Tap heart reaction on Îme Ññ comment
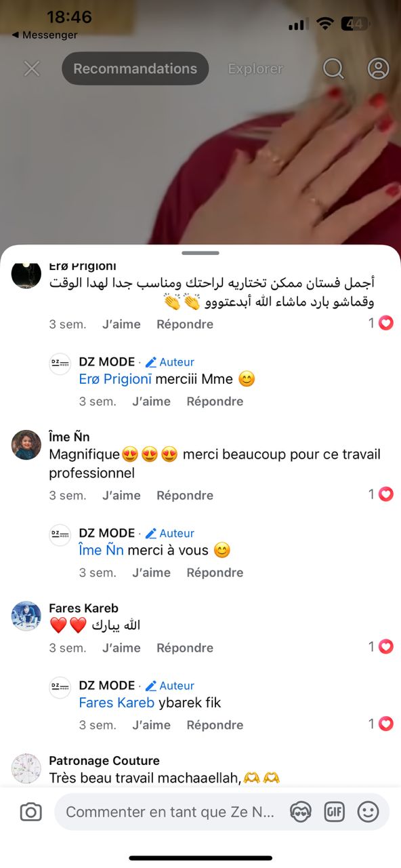 click(385, 494)
